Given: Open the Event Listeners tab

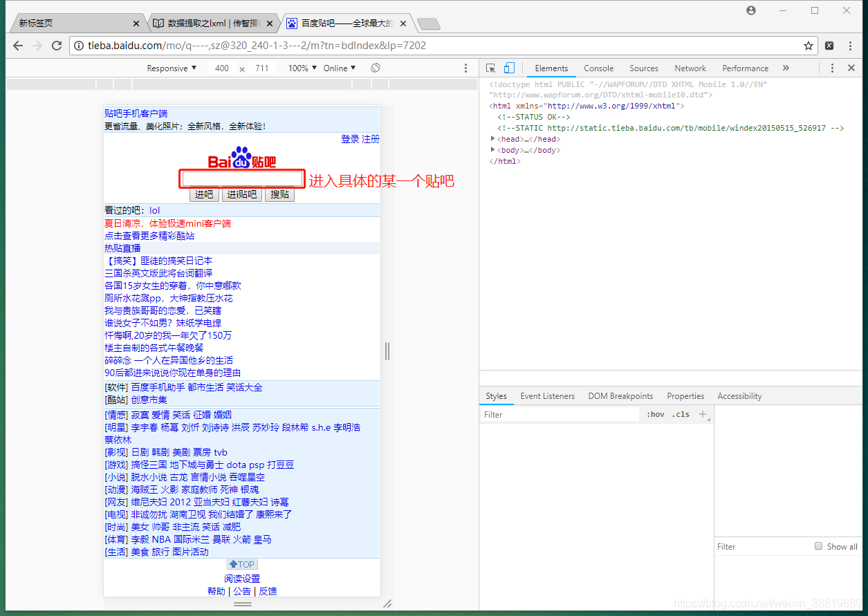Looking at the screenshot, I should (x=547, y=395).
